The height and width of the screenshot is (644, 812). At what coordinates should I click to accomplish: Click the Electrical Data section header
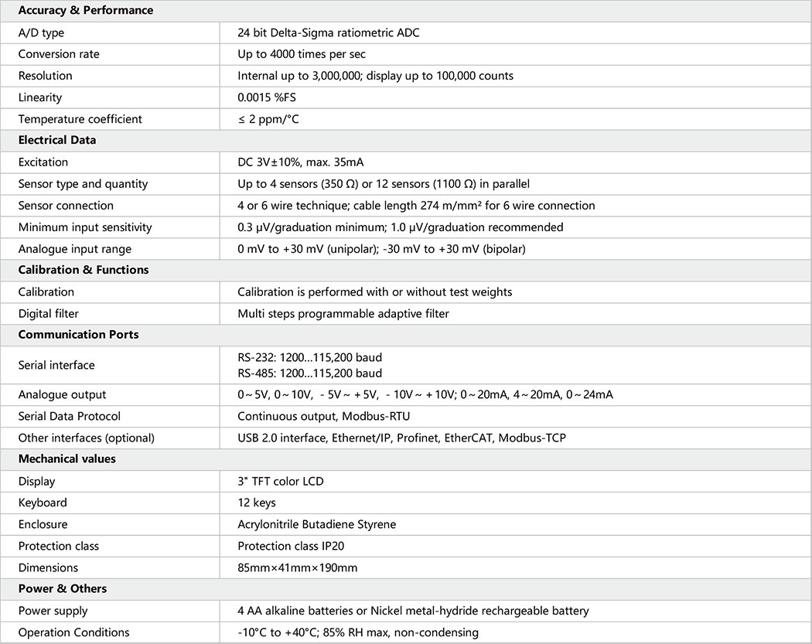coord(57,141)
